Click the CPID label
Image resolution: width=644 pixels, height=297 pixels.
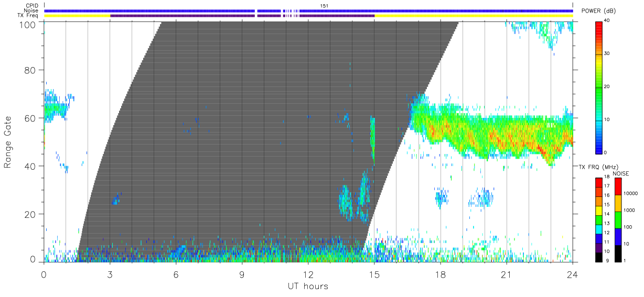click(32, 6)
